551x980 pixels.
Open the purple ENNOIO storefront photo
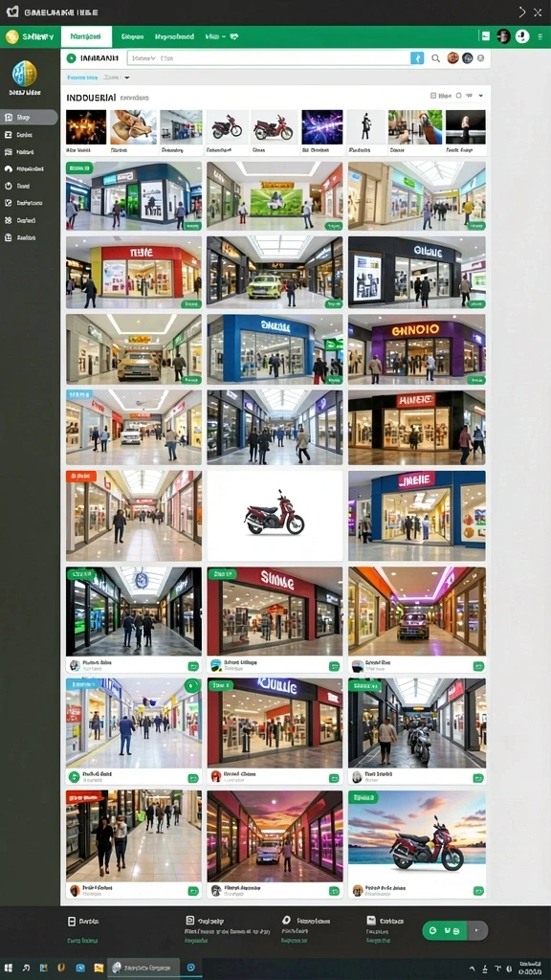click(x=417, y=349)
